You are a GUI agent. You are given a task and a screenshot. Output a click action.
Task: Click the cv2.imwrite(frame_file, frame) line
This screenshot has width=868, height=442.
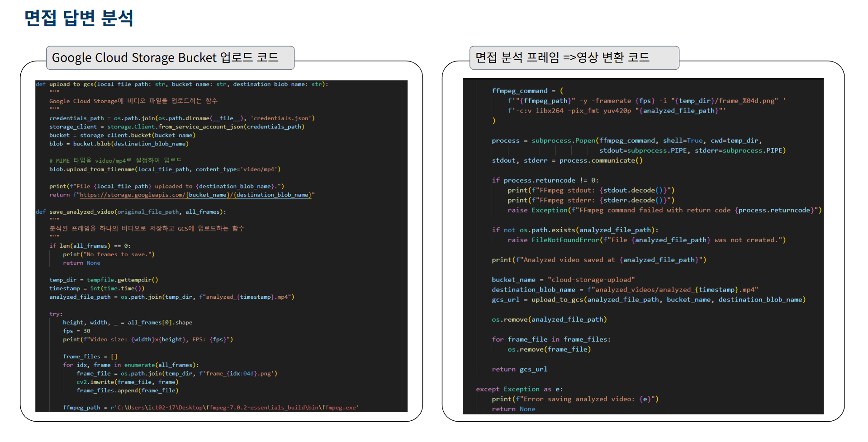click(127, 382)
